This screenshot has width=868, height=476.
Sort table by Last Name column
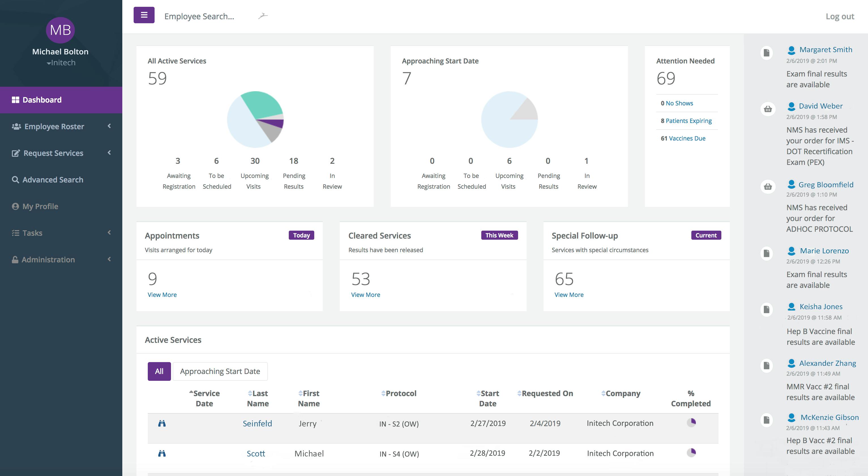pyautogui.click(x=258, y=398)
